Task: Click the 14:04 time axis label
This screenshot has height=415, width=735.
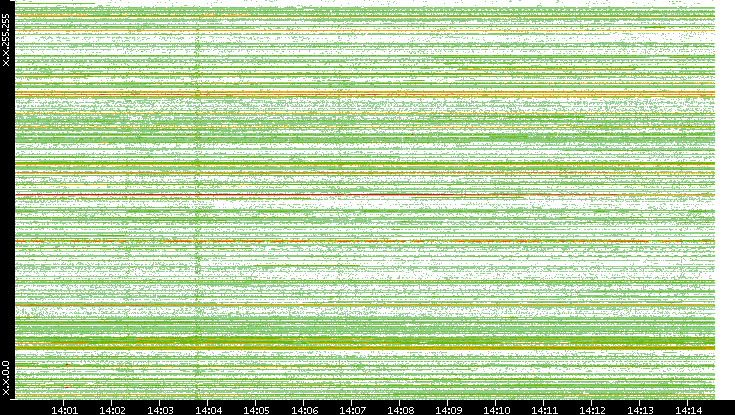Action: click(208, 409)
